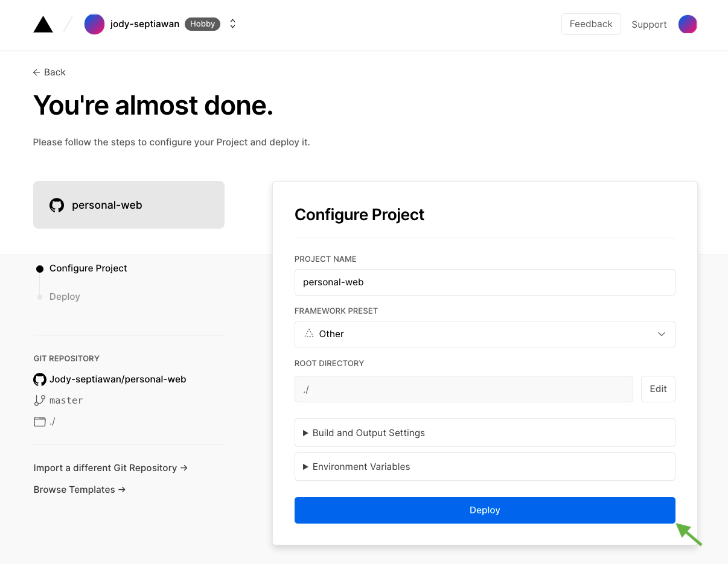The height and width of the screenshot is (564, 728).
Task: Click the GitHub icon beside personal-web card
Action: pyautogui.click(x=57, y=205)
